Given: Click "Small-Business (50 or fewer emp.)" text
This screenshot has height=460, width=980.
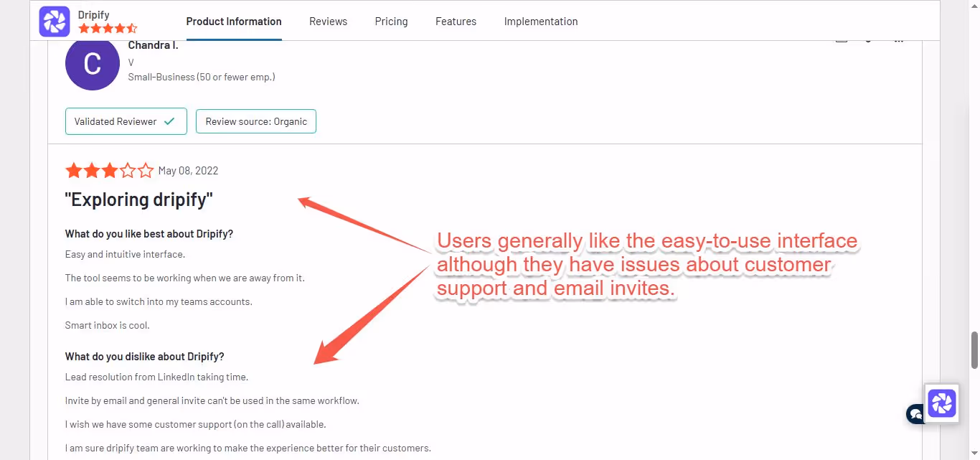Looking at the screenshot, I should tap(202, 77).
